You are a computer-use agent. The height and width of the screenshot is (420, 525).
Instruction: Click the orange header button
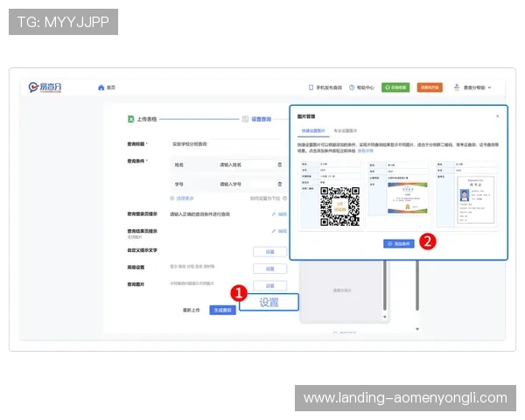(x=430, y=87)
